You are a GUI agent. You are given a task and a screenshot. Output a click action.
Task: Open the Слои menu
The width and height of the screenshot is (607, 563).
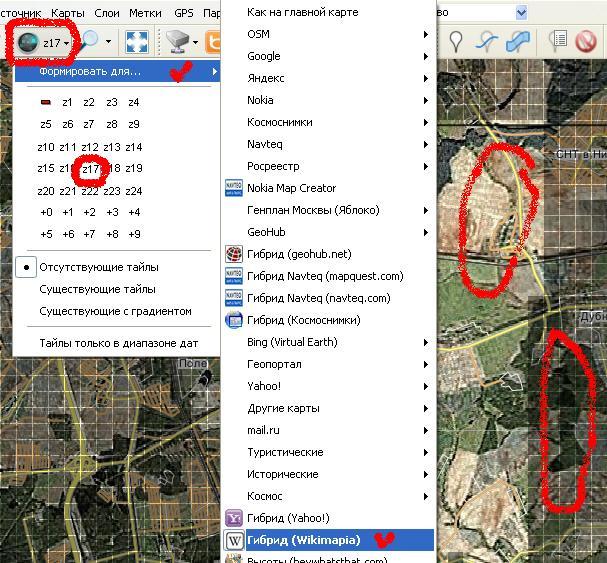(107, 13)
